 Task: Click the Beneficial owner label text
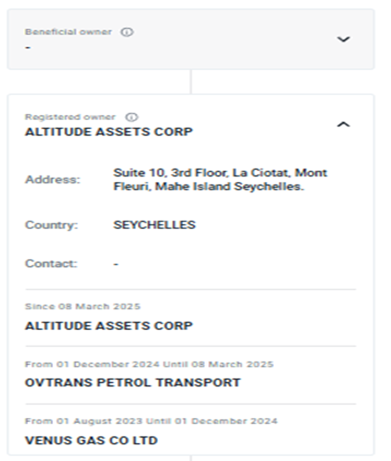click(x=68, y=32)
